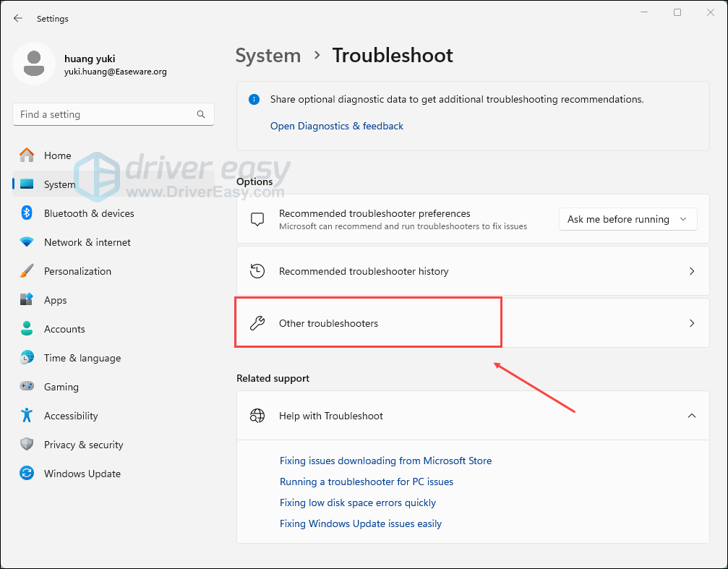Collapse the Help with Troubleshoot section
Screen dimensions: 728x569
pyautogui.click(x=691, y=416)
